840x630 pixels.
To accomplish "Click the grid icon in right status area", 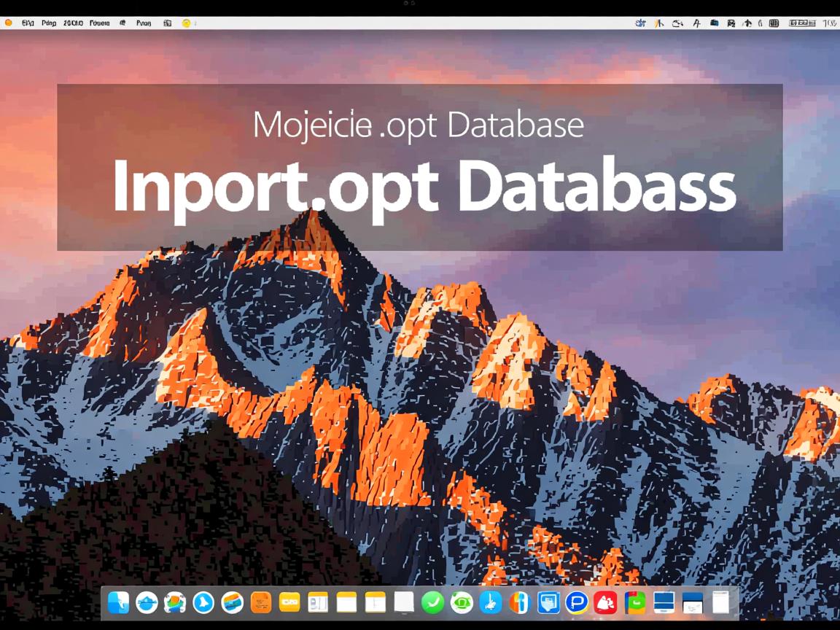I will pyautogui.click(x=774, y=23).
